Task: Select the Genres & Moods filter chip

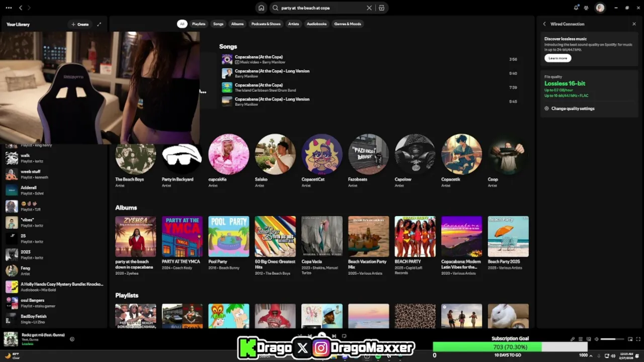Action: point(348,24)
